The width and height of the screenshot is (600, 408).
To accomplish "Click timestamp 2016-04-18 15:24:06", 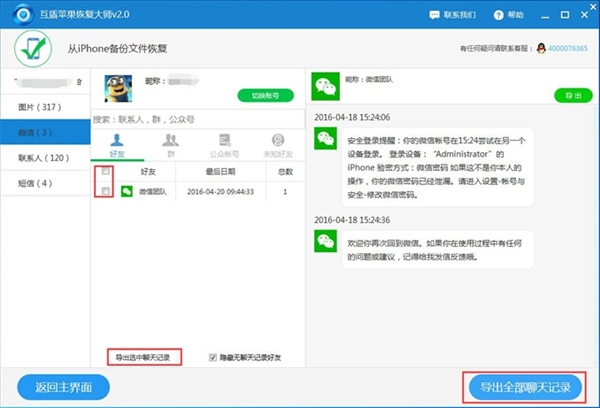I will pos(352,117).
